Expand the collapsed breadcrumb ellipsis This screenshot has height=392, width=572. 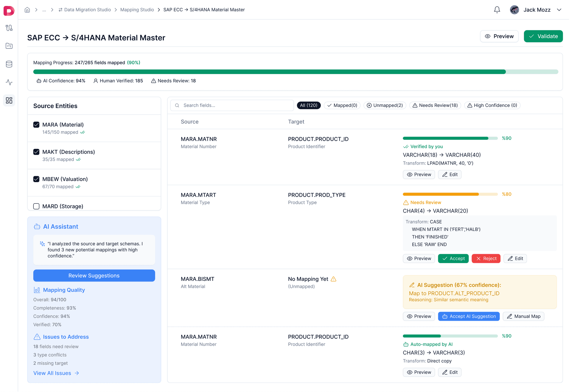(44, 10)
